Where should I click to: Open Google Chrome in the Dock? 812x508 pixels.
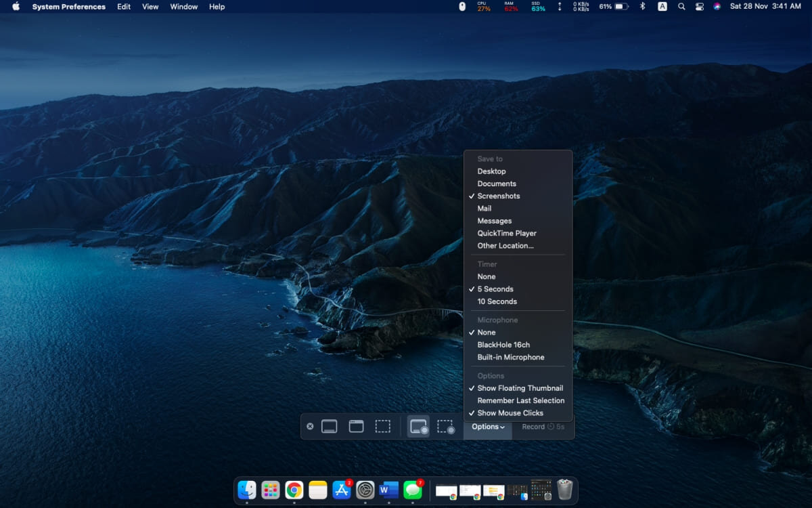click(x=294, y=490)
